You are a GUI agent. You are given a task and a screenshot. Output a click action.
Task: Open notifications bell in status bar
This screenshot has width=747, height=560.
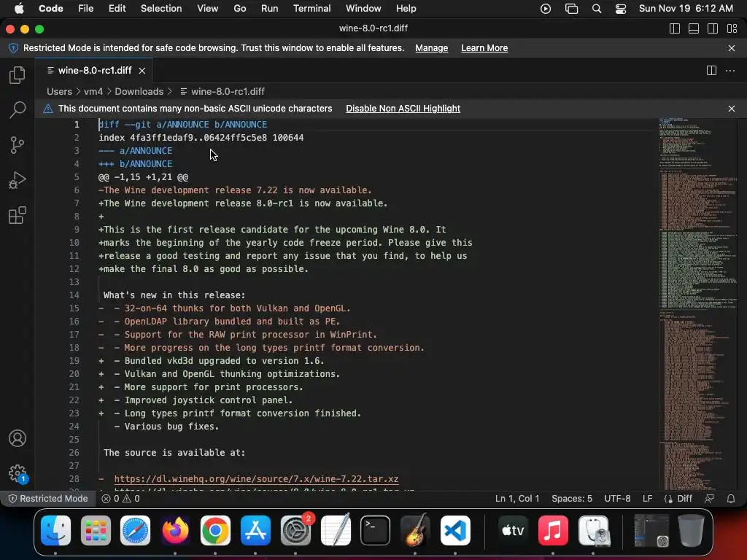click(x=730, y=499)
